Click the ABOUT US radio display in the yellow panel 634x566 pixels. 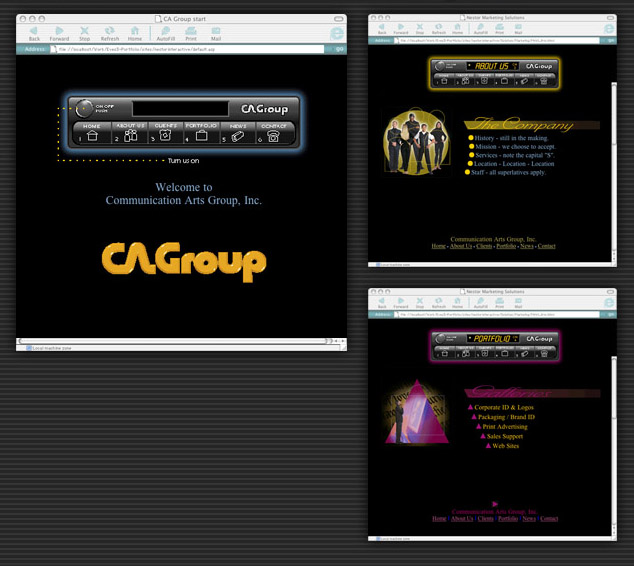[x=492, y=66]
